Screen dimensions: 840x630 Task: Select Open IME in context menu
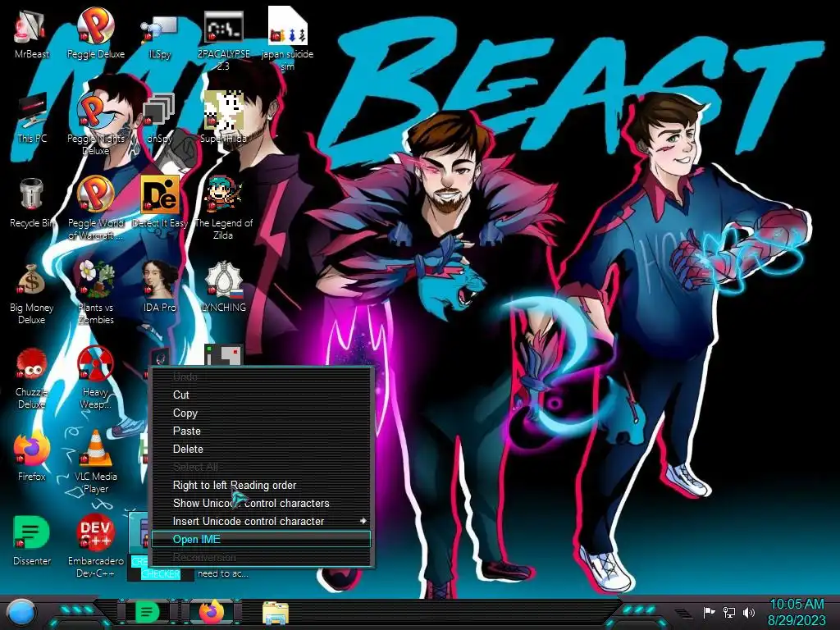pyautogui.click(x=262, y=539)
